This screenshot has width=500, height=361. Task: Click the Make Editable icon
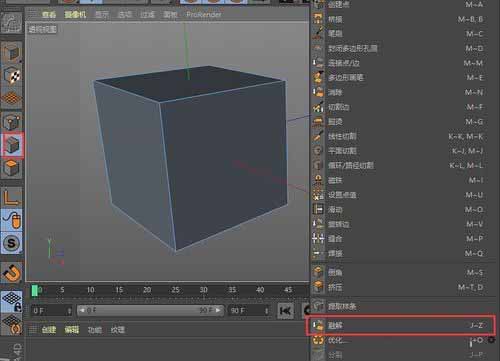pyautogui.click(x=12, y=22)
